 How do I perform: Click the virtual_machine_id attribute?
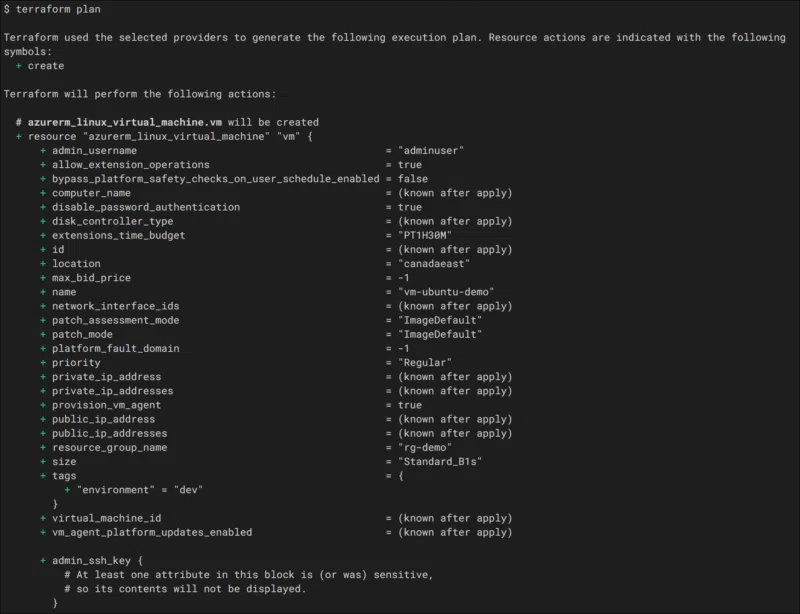106,518
